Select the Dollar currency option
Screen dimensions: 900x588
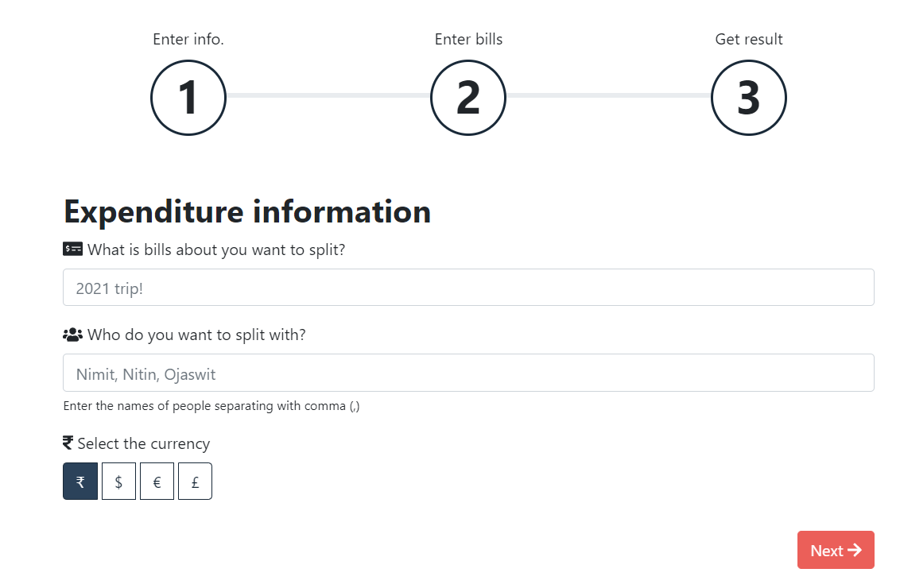(118, 481)
